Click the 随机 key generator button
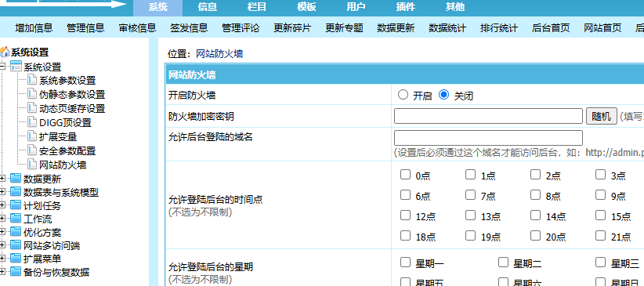 click(x=601, y=116)
